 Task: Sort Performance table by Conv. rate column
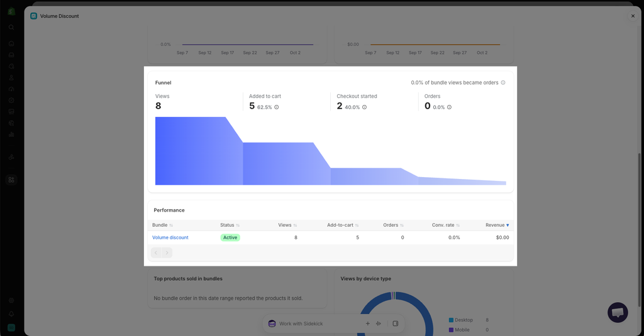pyautogui.click(x=446, y=225)
